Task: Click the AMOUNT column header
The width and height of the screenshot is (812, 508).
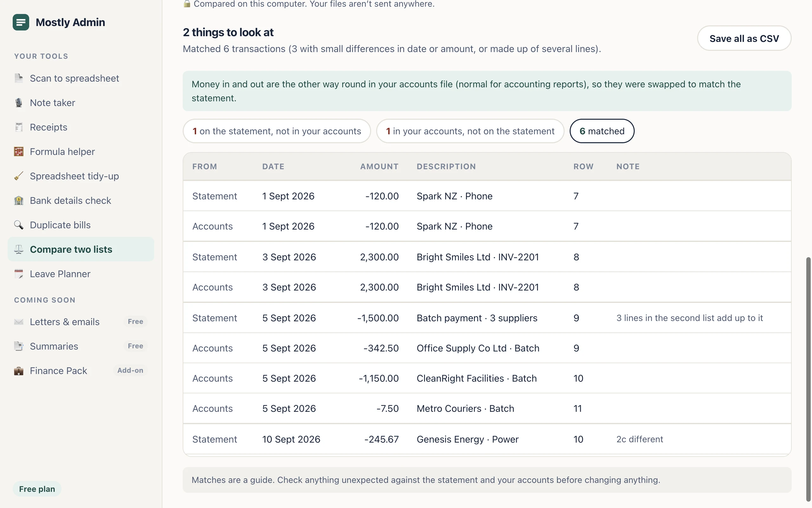Action: [379, 167]
